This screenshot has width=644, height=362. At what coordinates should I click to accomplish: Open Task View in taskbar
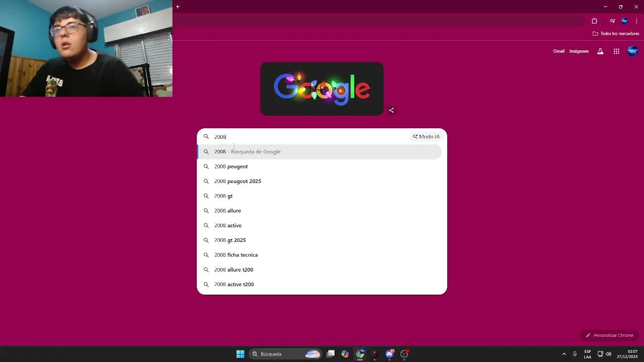(x=331, y=354)
